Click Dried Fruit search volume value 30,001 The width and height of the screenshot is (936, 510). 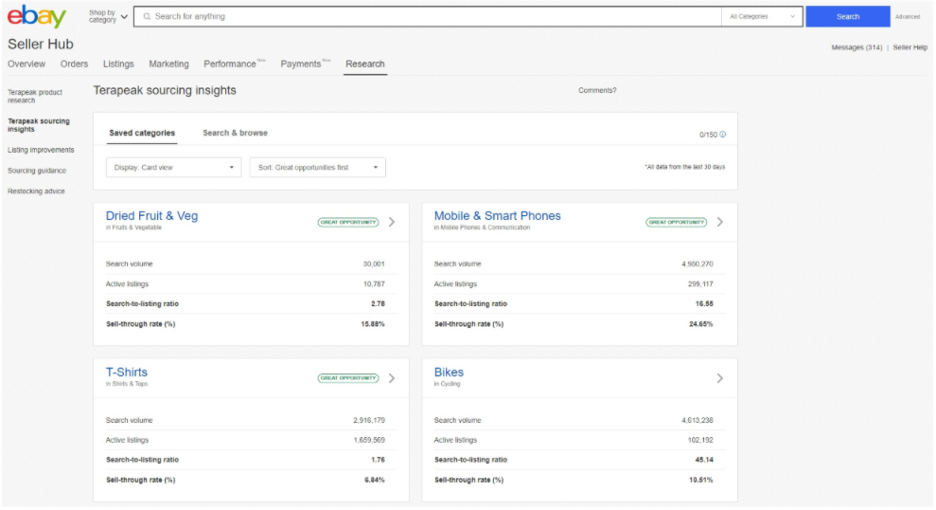pyautogui.click(x=374, y=264)
